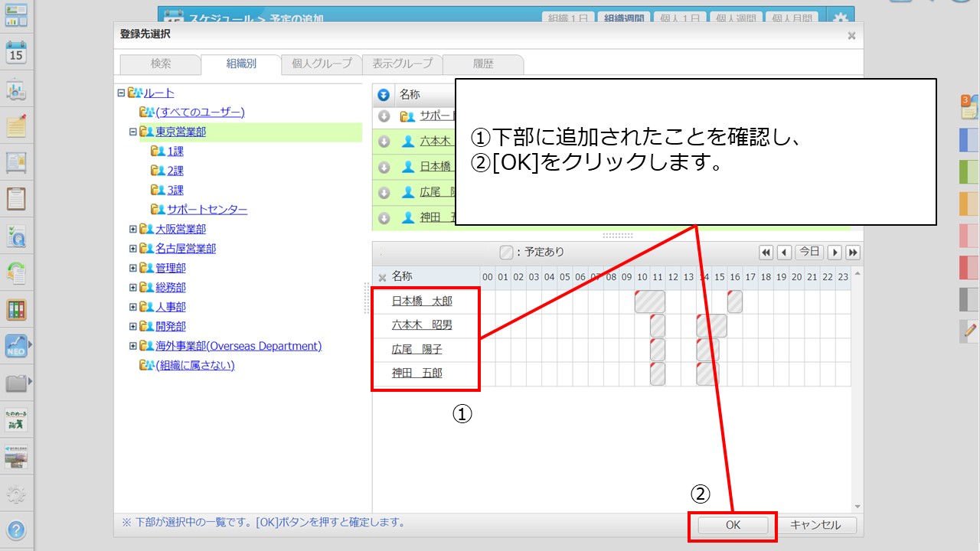
Task: Select the サポートセンター tree item
Action: click(x=207, y=210)
